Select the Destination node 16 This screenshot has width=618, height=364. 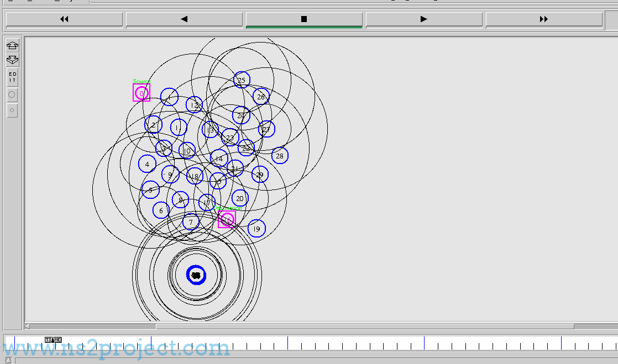[227, 219]
